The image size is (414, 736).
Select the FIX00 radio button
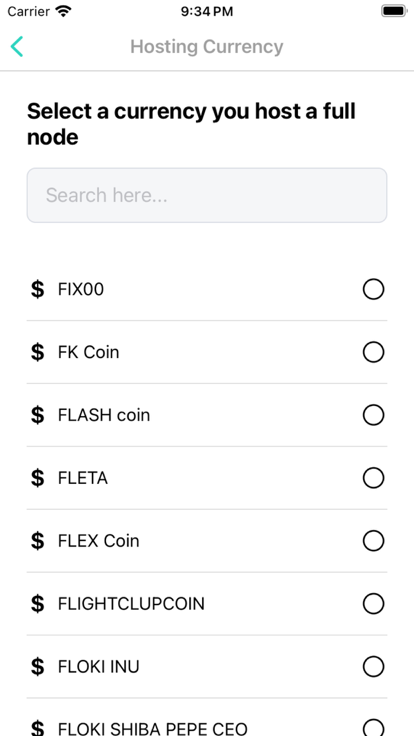(x=374, y=289)
